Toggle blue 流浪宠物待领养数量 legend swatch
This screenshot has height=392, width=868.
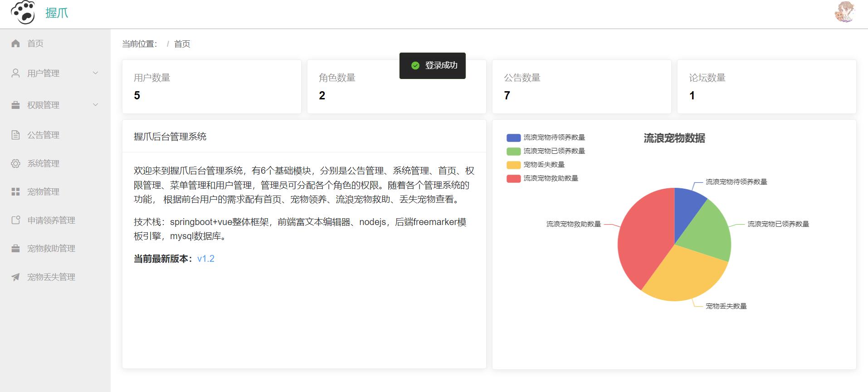[513, 137]
